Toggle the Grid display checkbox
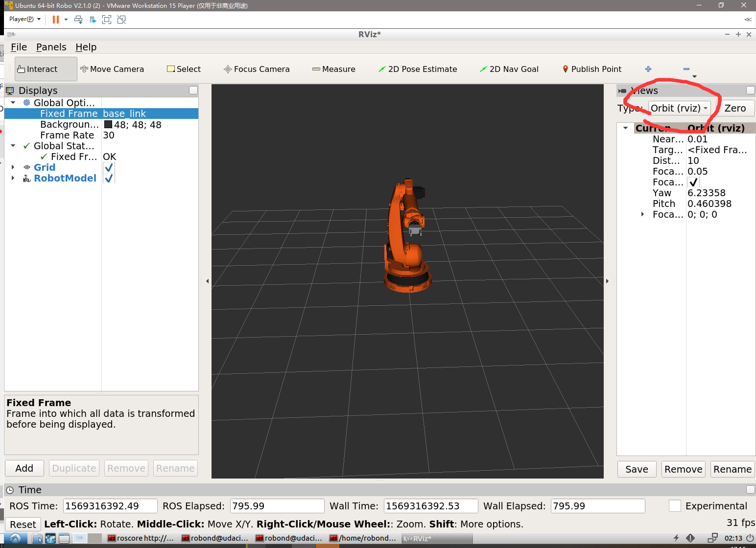This screenshot has height=548, width=756. [x=109, y=167]
